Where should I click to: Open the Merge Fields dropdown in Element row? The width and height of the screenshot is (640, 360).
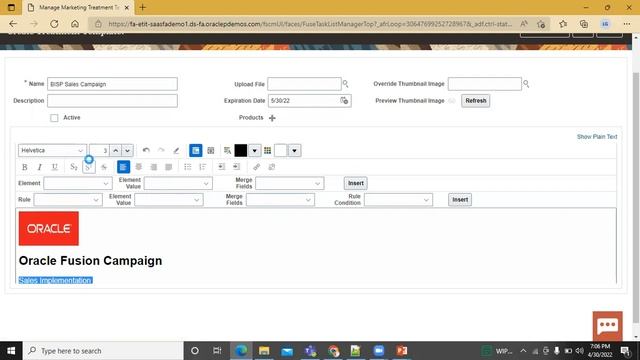tap(290, 183)
